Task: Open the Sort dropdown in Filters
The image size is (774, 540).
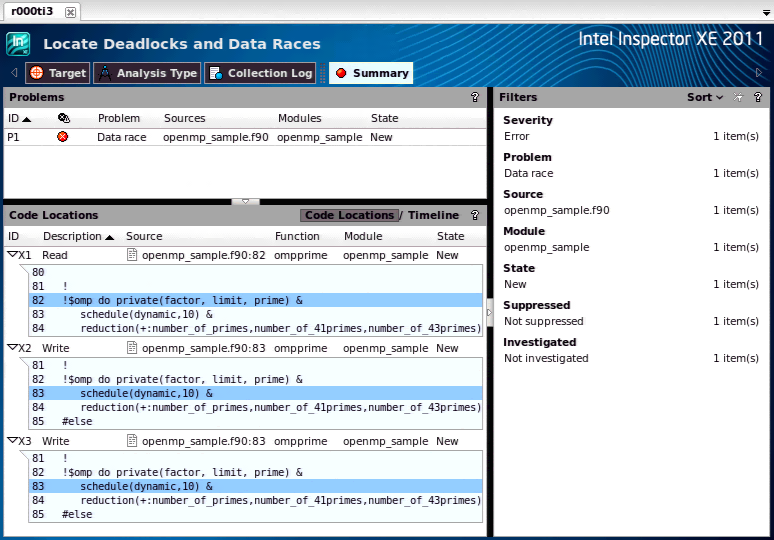Action: click(705, 98)
